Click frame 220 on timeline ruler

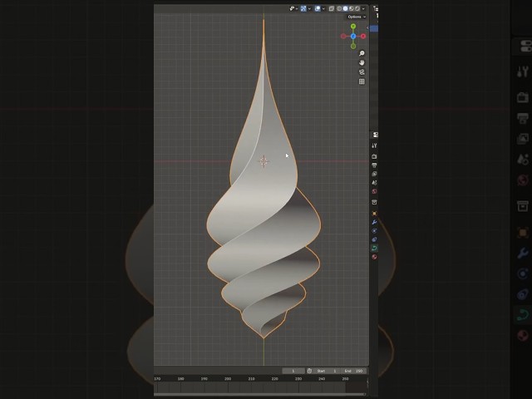(x=275, y=379)
